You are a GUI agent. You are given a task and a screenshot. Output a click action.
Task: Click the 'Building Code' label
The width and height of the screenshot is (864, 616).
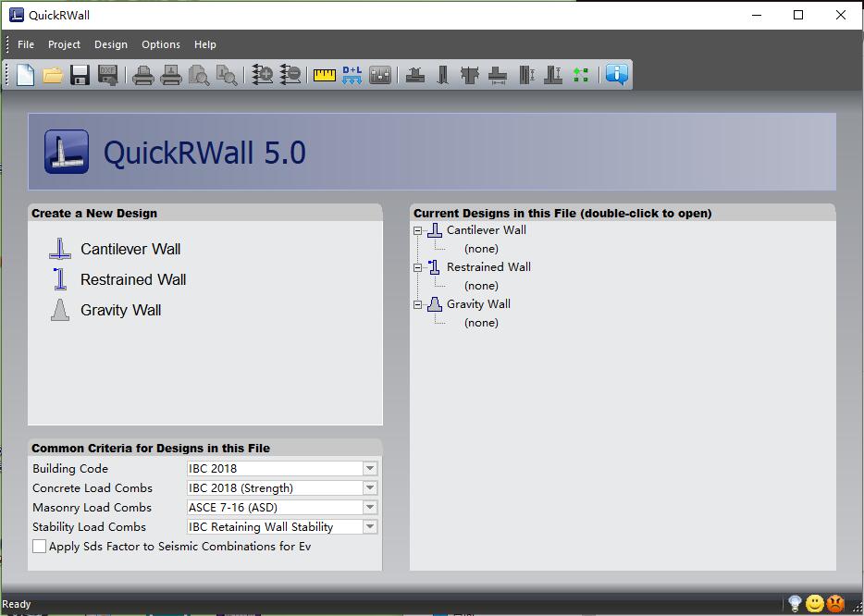click(x=70, y=469)
